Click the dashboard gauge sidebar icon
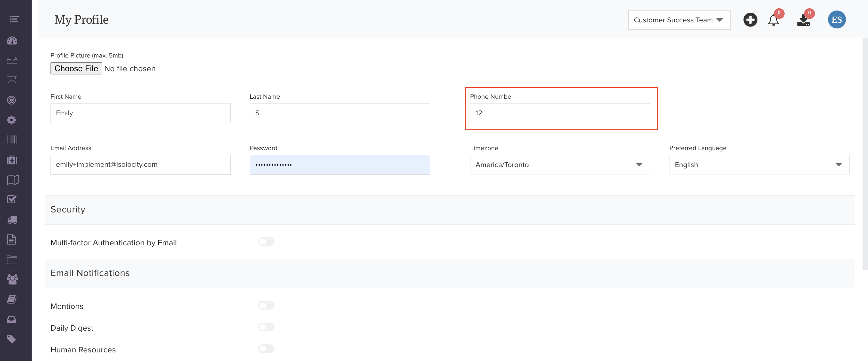The width and height of the screenshot is (868, 361). 12,41
